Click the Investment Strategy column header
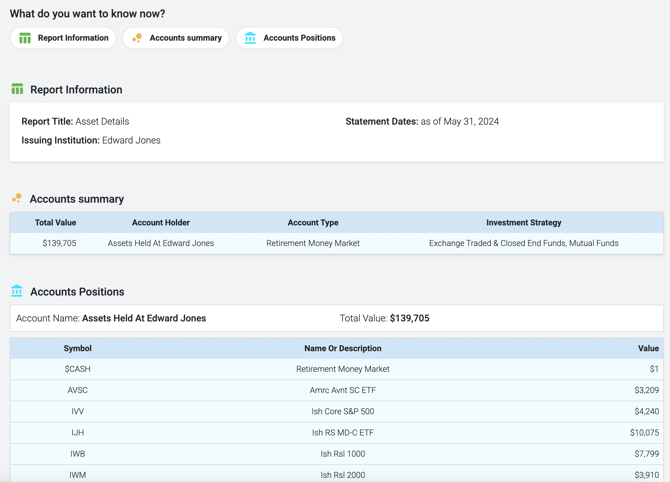670x482 pixels. pos(524,223)
